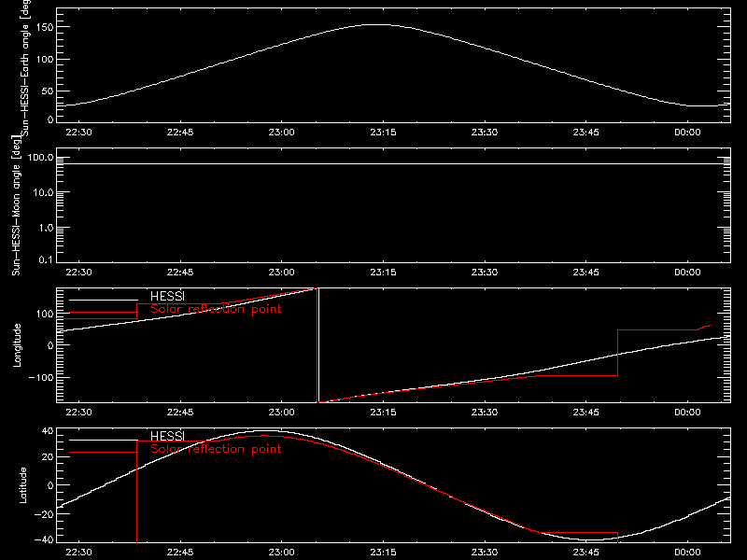Click white HESSI legend line in Longitude plot

point(104,300)
